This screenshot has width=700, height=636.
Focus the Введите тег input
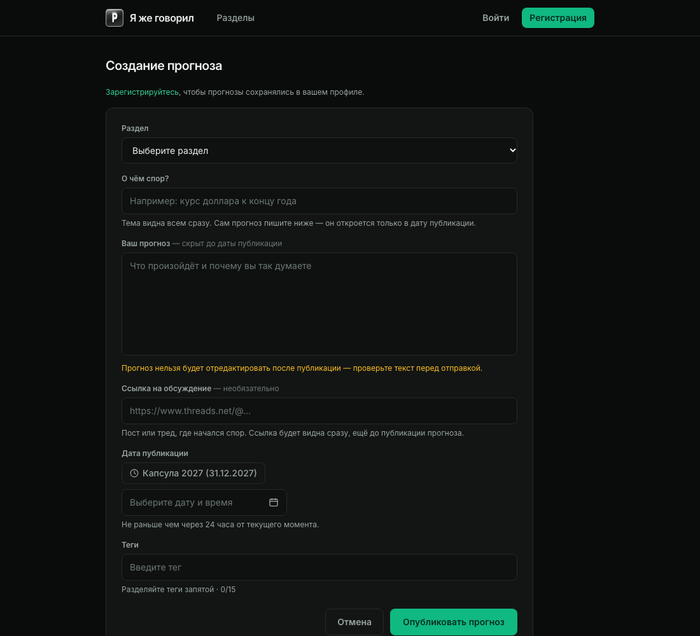(x=319, y=567)
